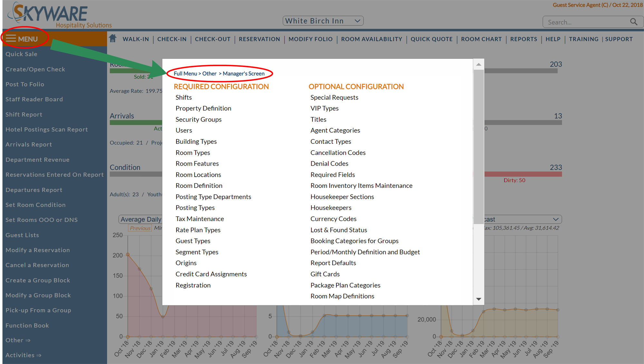Open Housekeeper Sections link
This screenshot has width=644, height=364.
click(x=342, y=197)
